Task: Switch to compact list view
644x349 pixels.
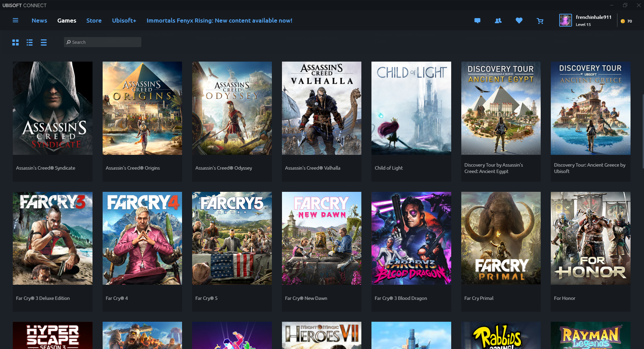Action: point(44,42)
